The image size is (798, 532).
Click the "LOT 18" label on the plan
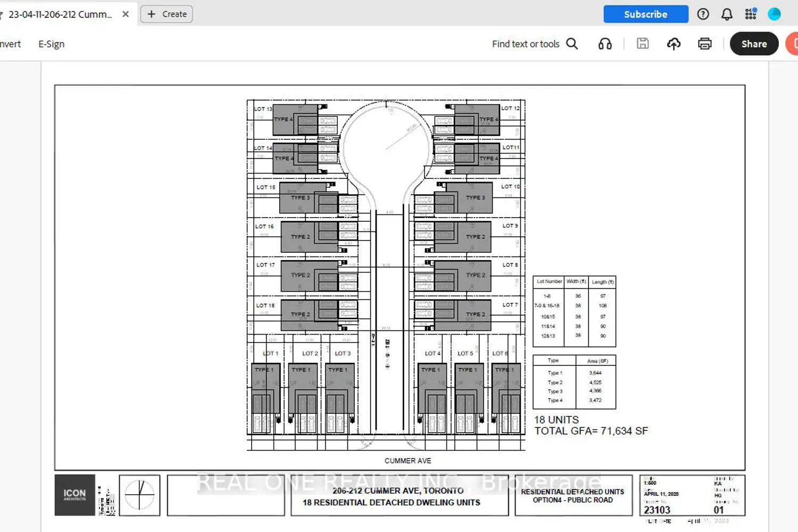[265, 305]
